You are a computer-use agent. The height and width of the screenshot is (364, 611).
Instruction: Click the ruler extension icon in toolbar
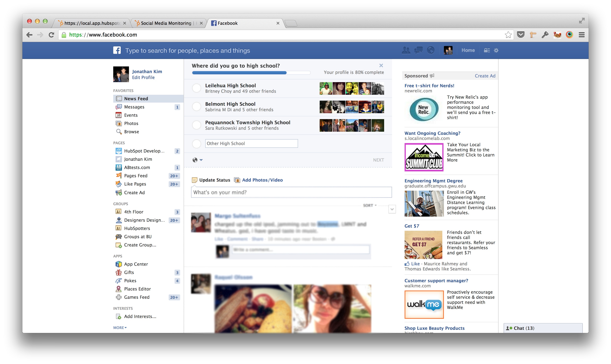click(x=533, y=35)
